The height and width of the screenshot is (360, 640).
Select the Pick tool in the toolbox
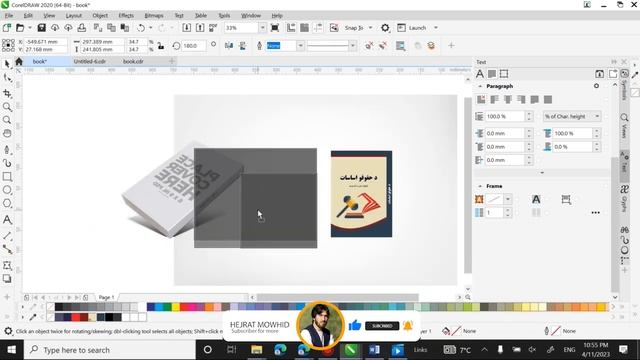(7, 64)
